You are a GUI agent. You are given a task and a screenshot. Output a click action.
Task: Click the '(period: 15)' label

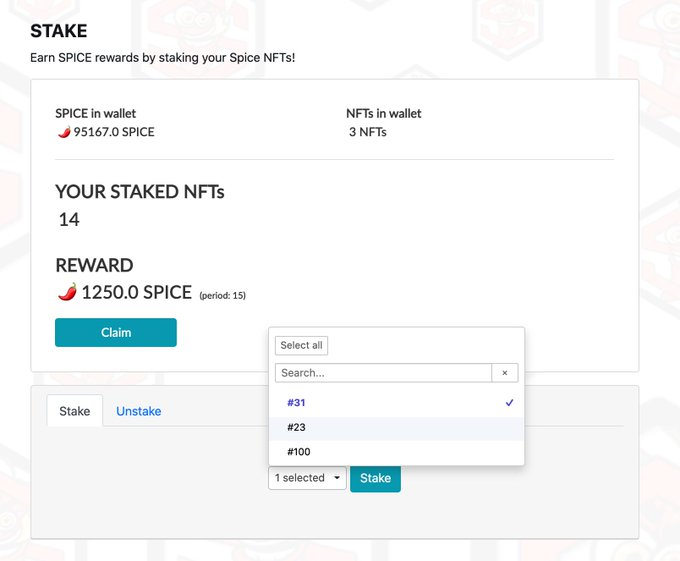point(222,296)
